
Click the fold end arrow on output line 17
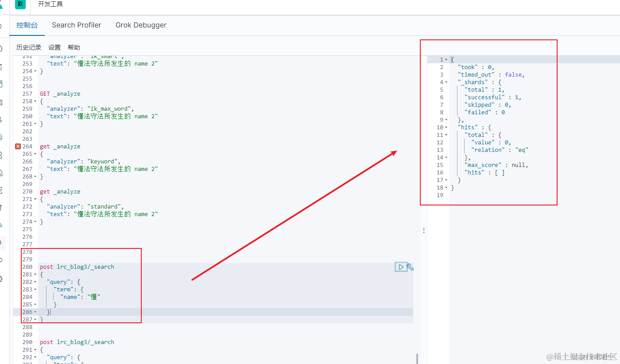tap(446, 180)
